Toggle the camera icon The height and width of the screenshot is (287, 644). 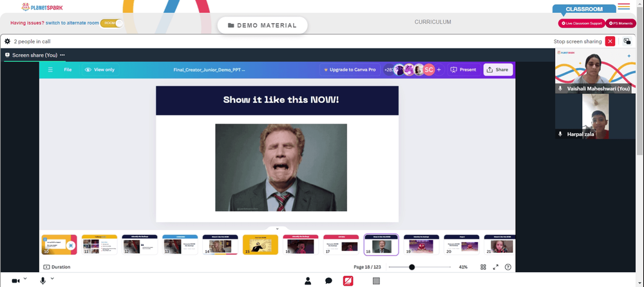[15, 281]
